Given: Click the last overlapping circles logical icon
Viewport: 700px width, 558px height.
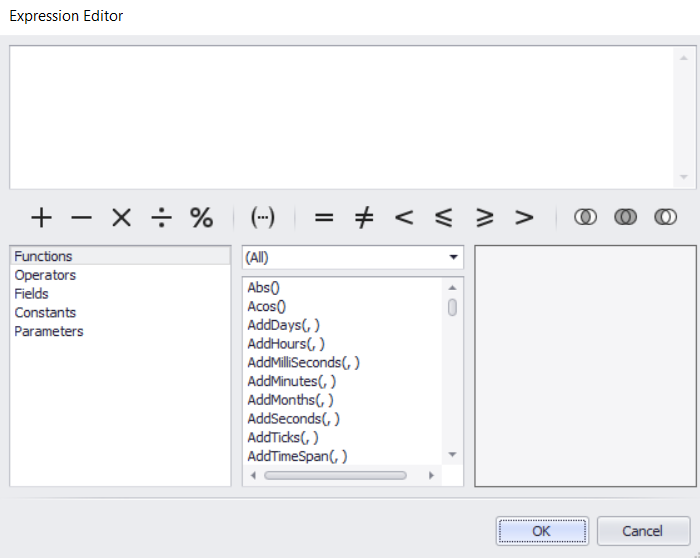Looking at the screenshot, I should point(665,217).
